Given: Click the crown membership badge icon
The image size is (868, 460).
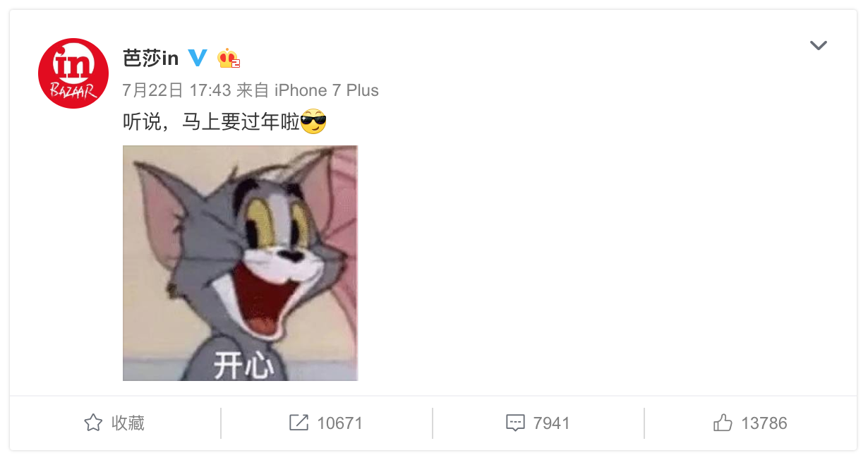Looking at the screenshot, I should point(229,58).
